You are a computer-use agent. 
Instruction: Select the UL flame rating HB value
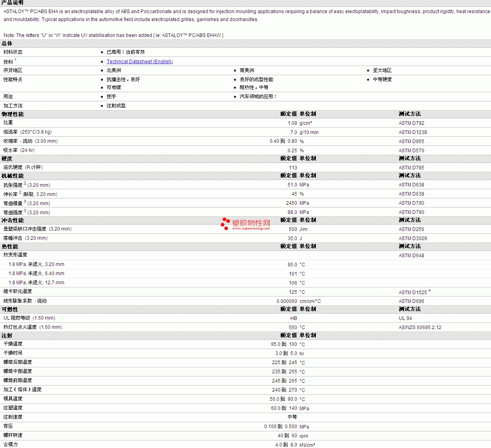pos(294,318)
